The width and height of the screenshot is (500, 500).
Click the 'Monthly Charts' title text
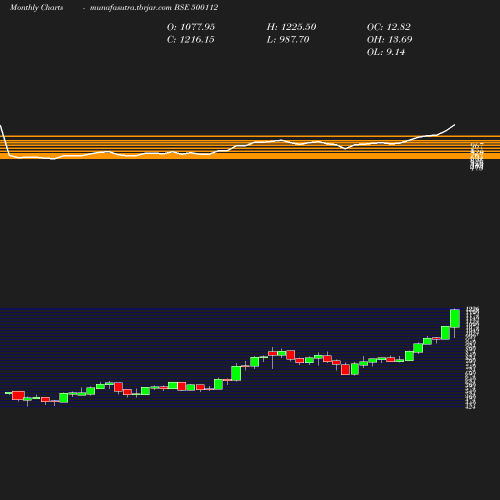36,8
